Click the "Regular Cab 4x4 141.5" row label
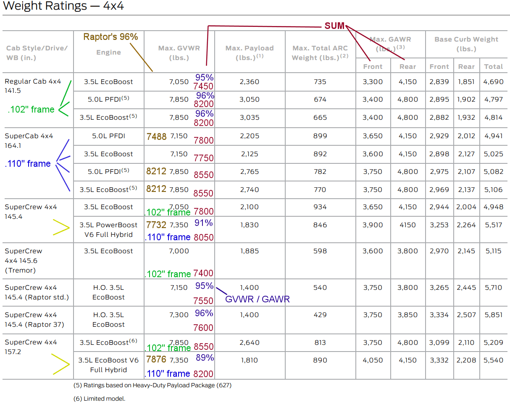The width and height of the screenshot is (510, 420). [33, 86]
